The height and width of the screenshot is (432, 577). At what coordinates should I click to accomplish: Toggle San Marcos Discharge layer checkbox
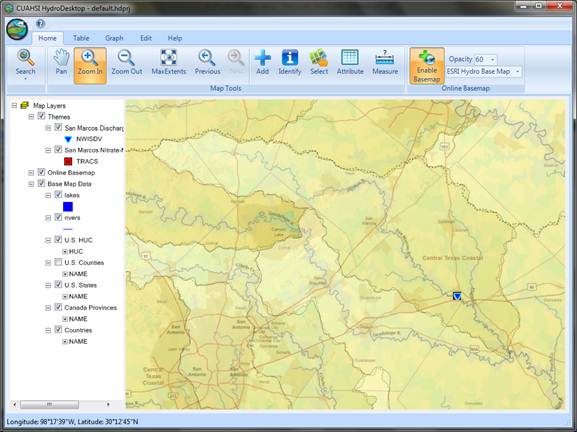pos(58,128)
